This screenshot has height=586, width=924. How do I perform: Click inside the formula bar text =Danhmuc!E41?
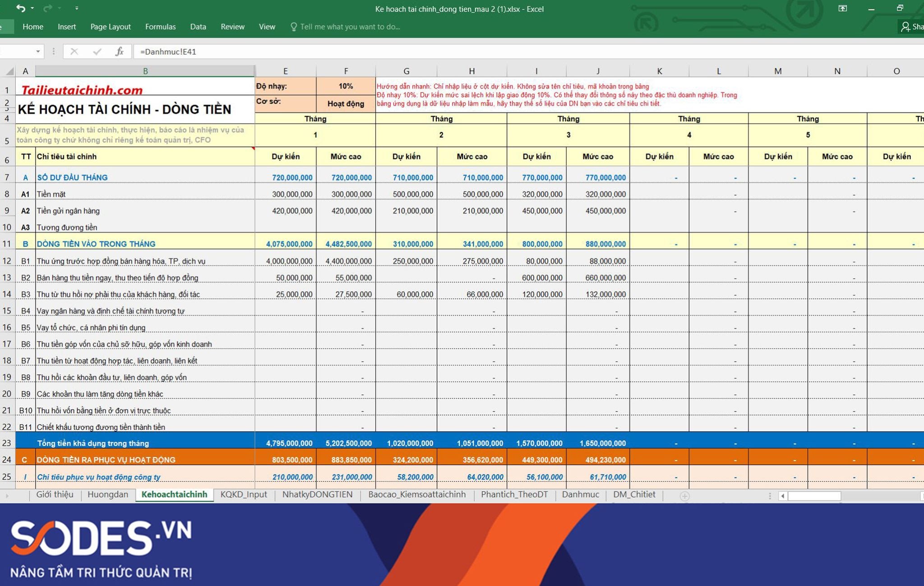(168, 51)
